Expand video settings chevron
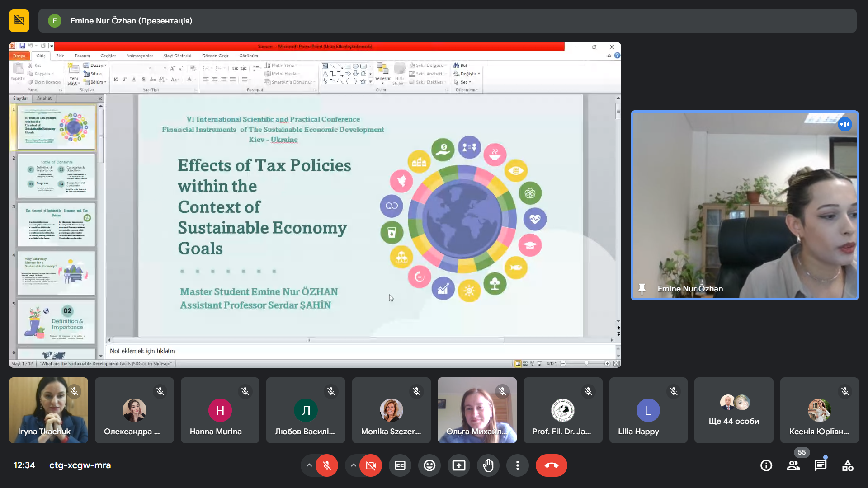 pyautogui.click(x=354, y=465)
